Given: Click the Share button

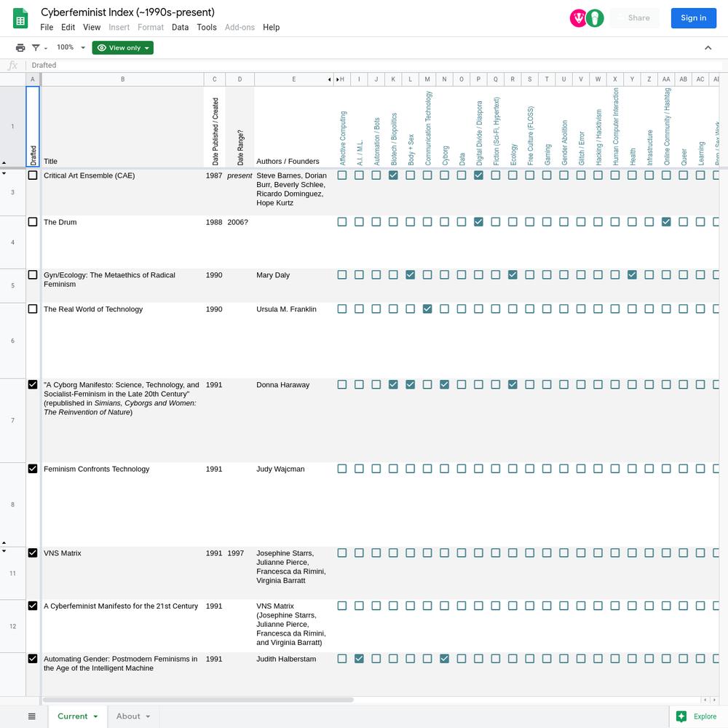Looking at the screenshot, I should (635, 18).
